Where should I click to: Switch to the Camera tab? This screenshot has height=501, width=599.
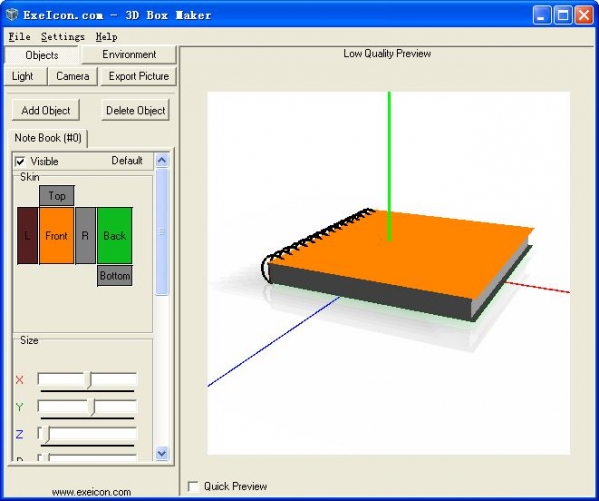[x=73, y=76]
